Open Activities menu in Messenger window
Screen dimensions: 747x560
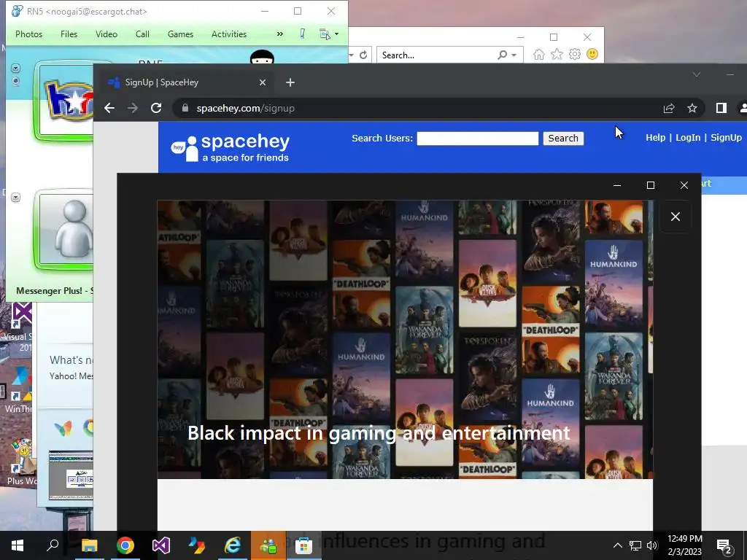pos(228,34)
